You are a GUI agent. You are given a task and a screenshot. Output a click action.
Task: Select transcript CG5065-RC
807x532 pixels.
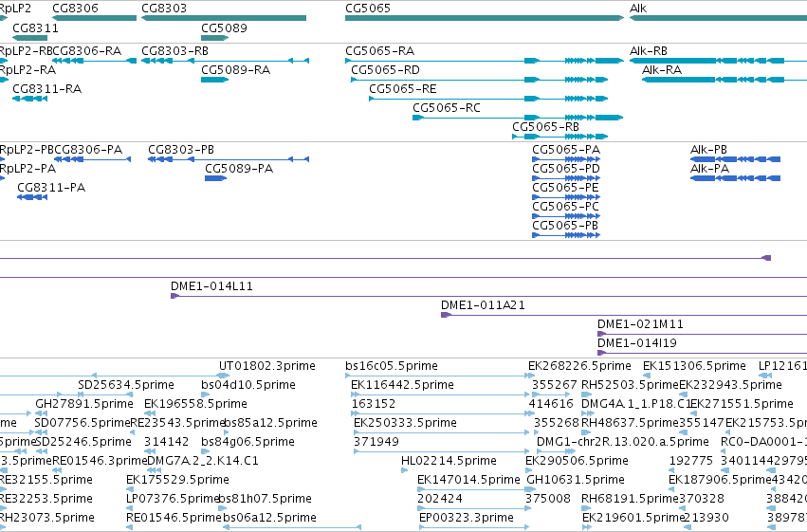[518, 118]
